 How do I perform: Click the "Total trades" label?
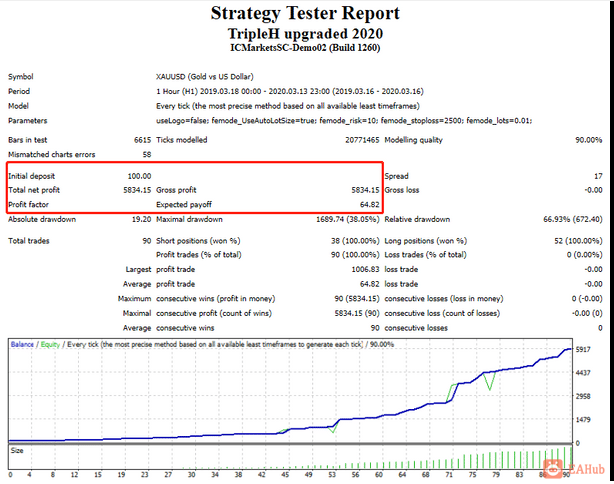[x=29, y=241]
